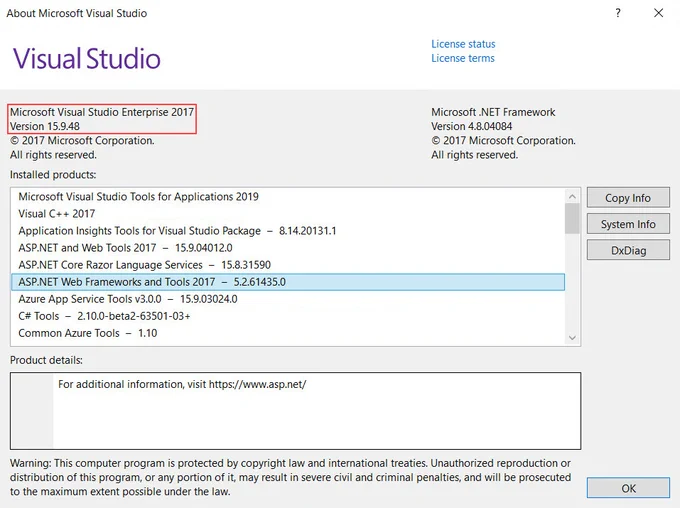
Task: Select the C# Tools row
Action: tap(288, 316)
